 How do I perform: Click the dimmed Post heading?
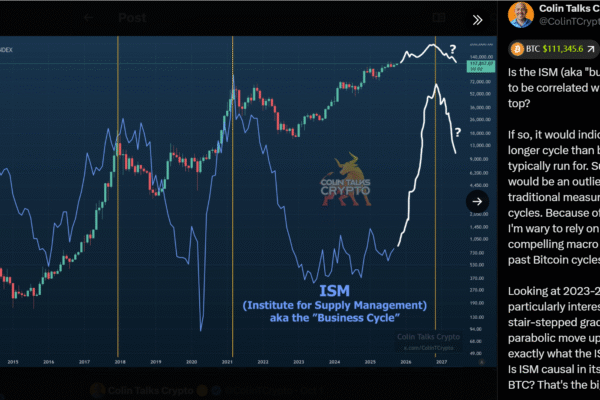(131, 18)
